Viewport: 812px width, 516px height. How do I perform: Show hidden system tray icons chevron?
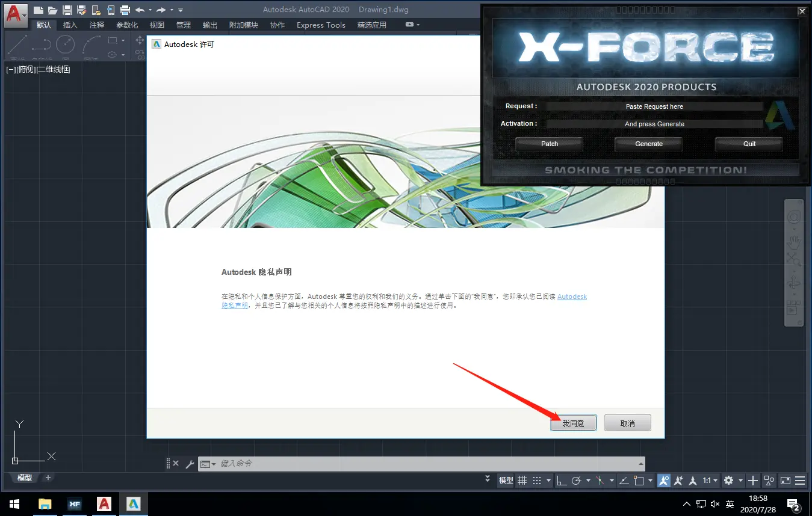(x=686, y=504)
